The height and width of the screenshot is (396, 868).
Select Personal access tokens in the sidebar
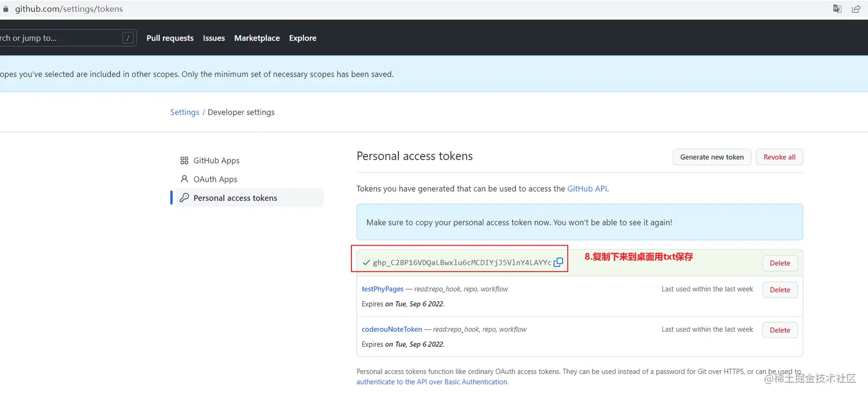(249, 197)
